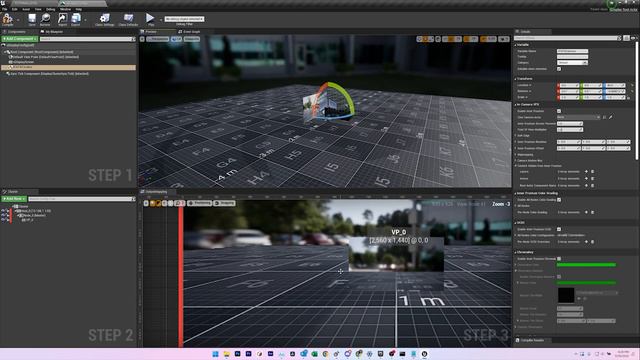Select the Default View Point component row
Screen dimensions: 640x360
68,57
